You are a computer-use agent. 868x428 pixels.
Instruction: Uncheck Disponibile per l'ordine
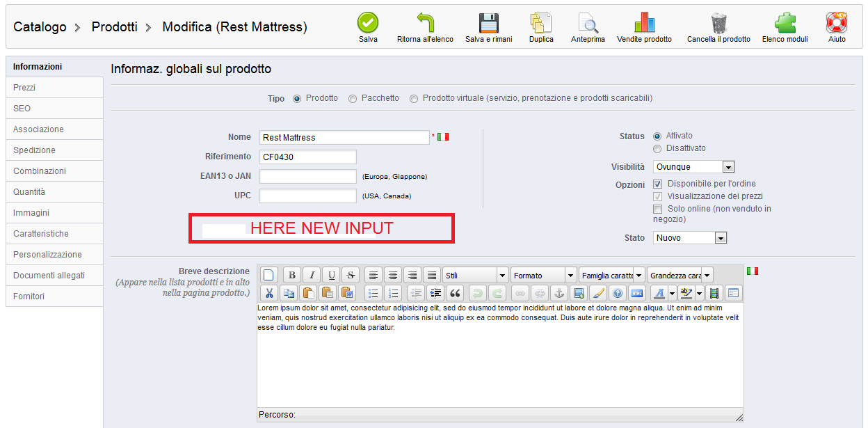pos(657,184)
